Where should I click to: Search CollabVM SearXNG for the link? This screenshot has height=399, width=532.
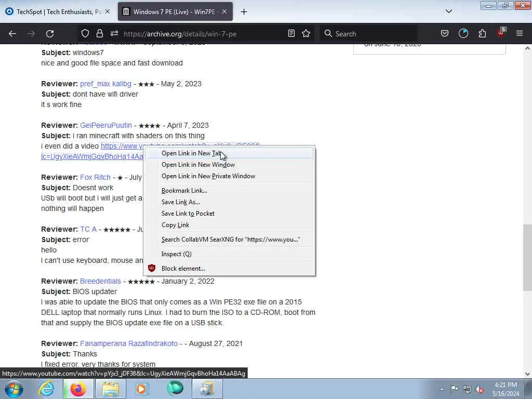(x=229, y=240)
